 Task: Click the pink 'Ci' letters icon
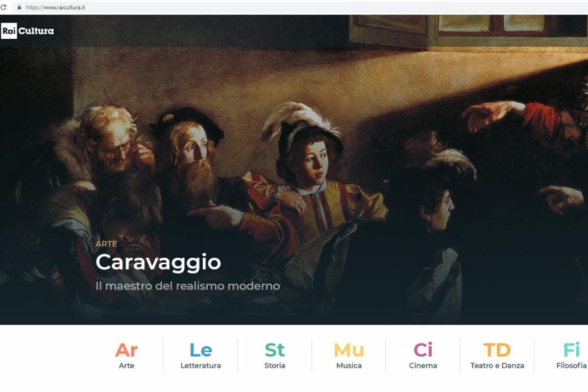pos(423,350)
